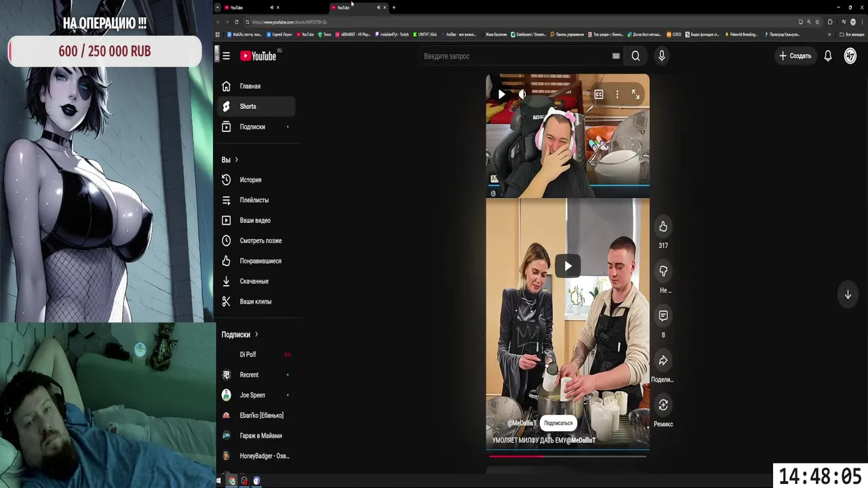Open Recrent subscription channel
868x488 pixels.
coord(256,375)
